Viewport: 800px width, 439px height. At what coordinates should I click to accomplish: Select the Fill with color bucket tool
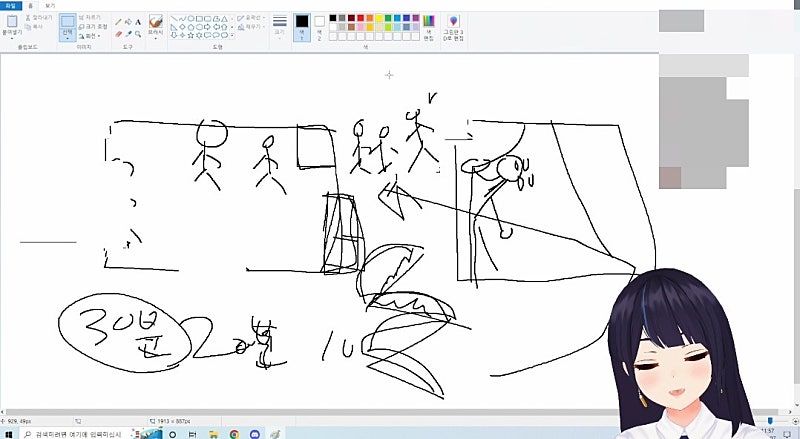pyautogui.click(x=128, y=21)
